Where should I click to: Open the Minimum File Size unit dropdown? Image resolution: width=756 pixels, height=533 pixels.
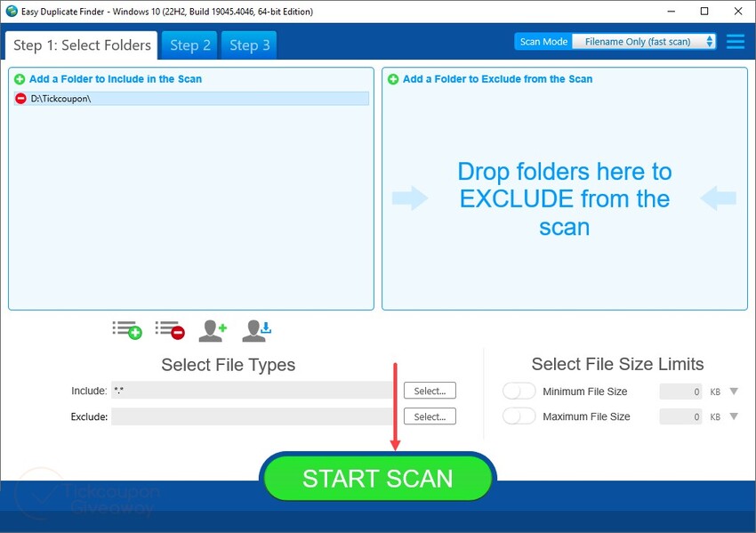(733, 391)
